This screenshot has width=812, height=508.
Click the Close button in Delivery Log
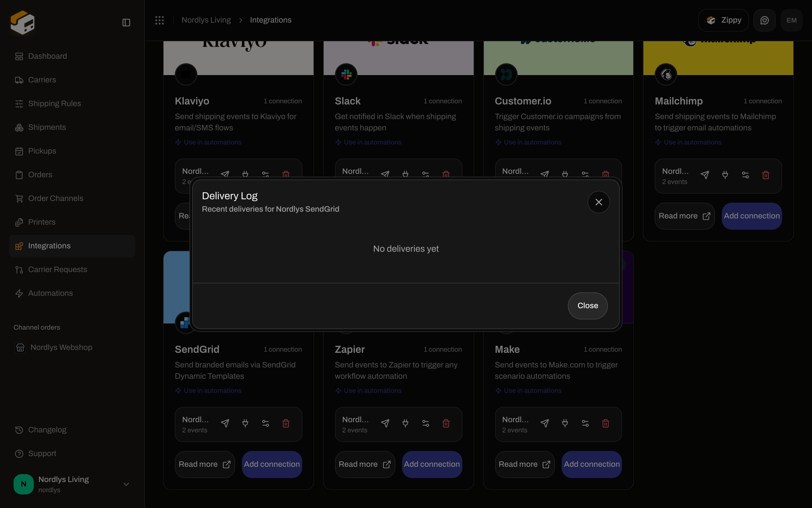tap(588, 306)
